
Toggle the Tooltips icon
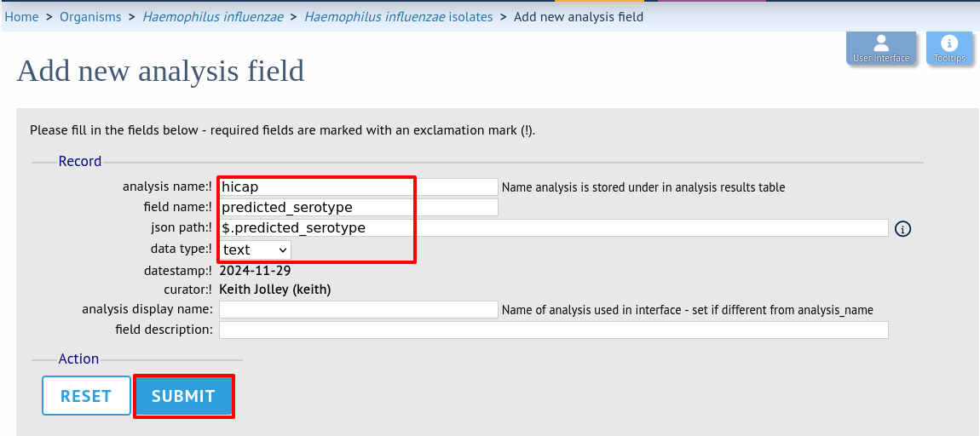[x=949, y=48]
